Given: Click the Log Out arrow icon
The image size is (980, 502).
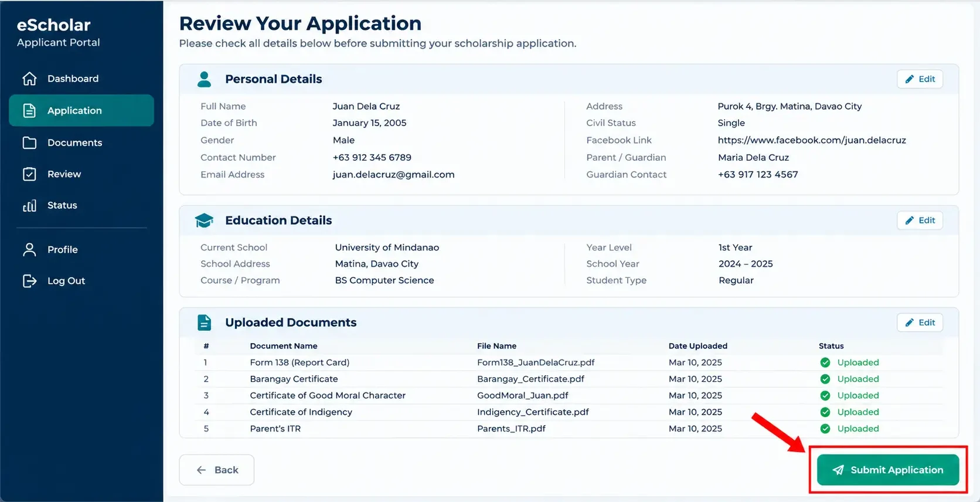Looking at the screenshot, I should (29, 281).
